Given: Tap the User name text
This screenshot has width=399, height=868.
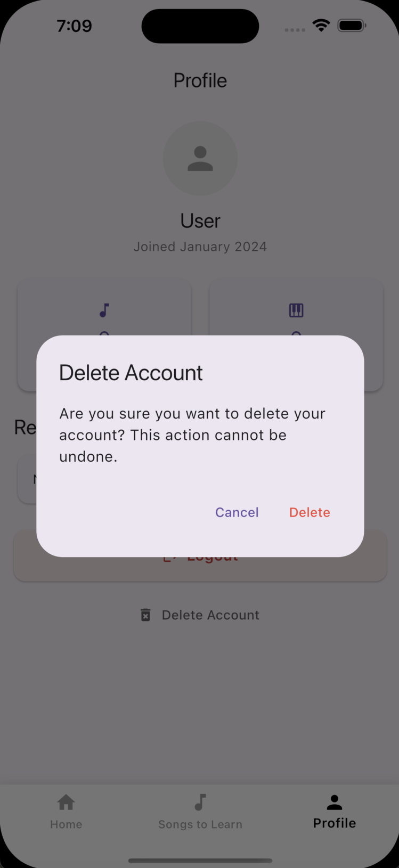Looking at the screenshot, I should [200, 220].
